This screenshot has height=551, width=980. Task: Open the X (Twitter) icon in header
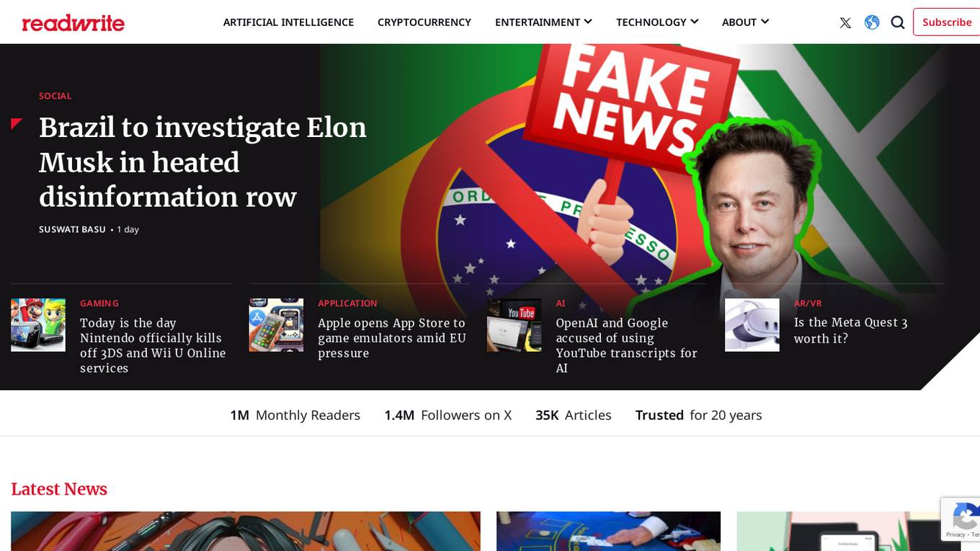(845, 22)
